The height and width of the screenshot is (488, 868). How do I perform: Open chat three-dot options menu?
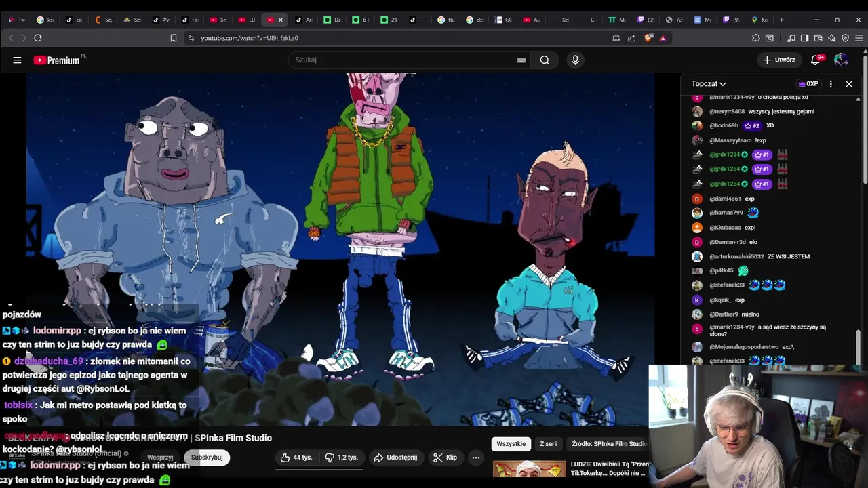coord(831,84)
